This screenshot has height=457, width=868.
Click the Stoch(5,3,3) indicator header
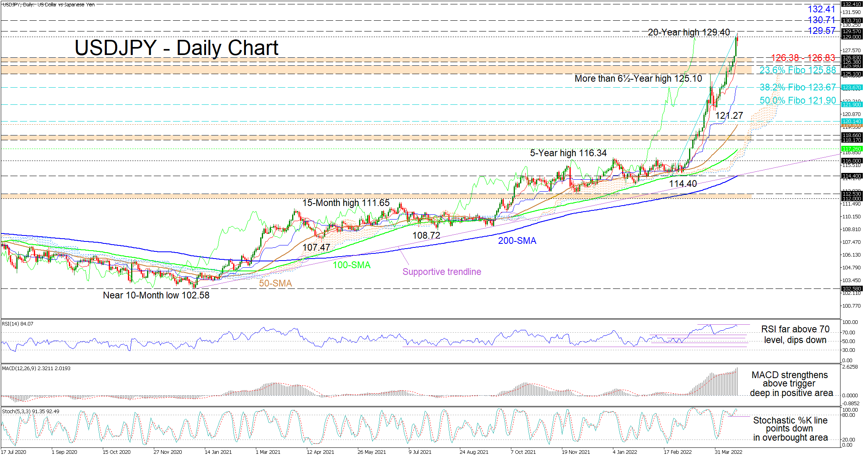[x=30, y=411]
